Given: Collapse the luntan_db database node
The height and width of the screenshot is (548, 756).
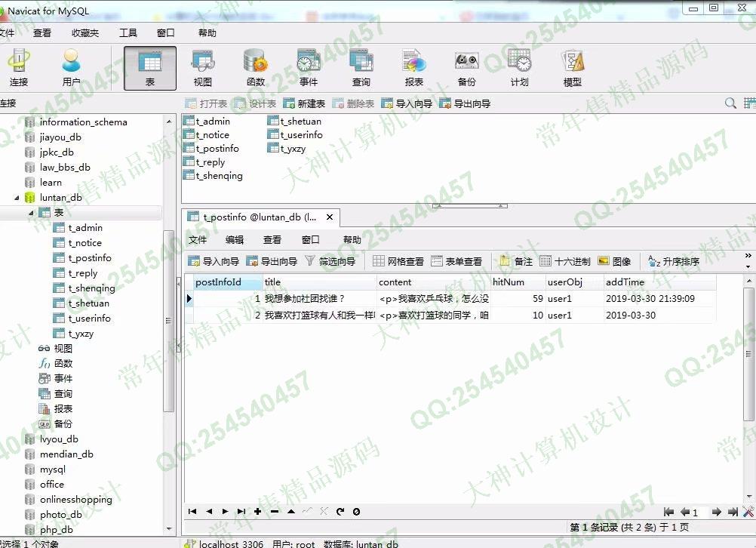Looking at the screenshot, I should tap(17, 197).
